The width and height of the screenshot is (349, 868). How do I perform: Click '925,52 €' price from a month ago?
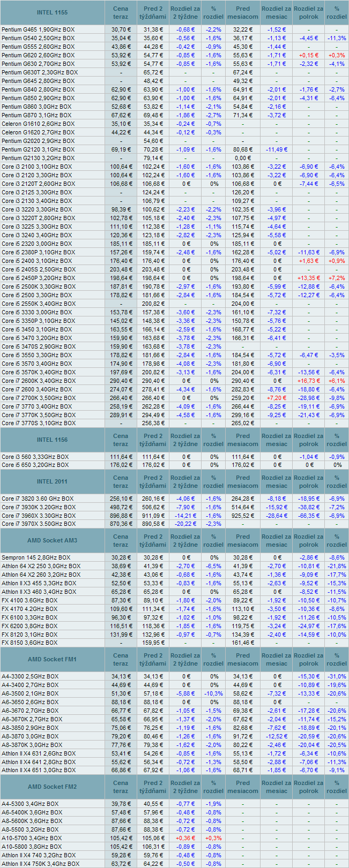(x=243, y=516)
